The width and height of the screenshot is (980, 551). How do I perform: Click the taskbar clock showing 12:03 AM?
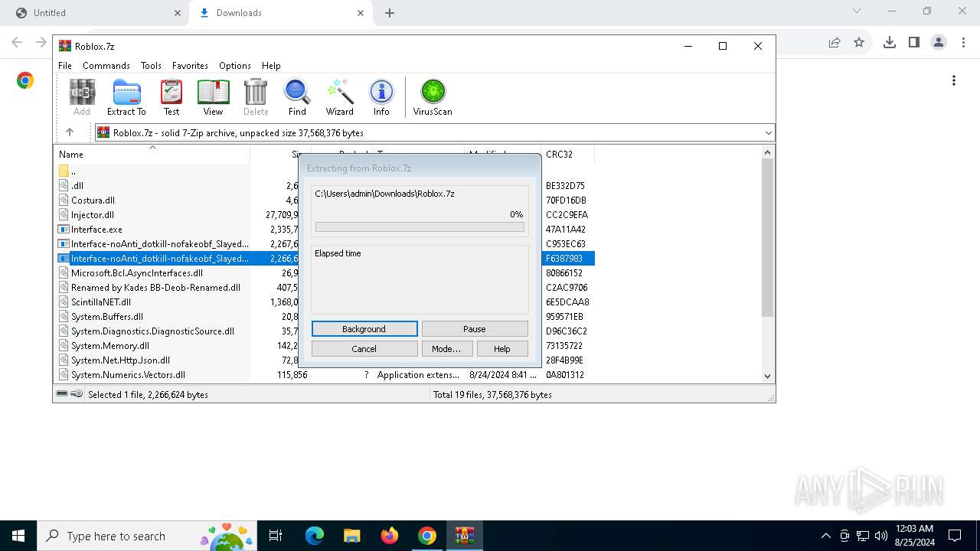click(x=913, y=536)
